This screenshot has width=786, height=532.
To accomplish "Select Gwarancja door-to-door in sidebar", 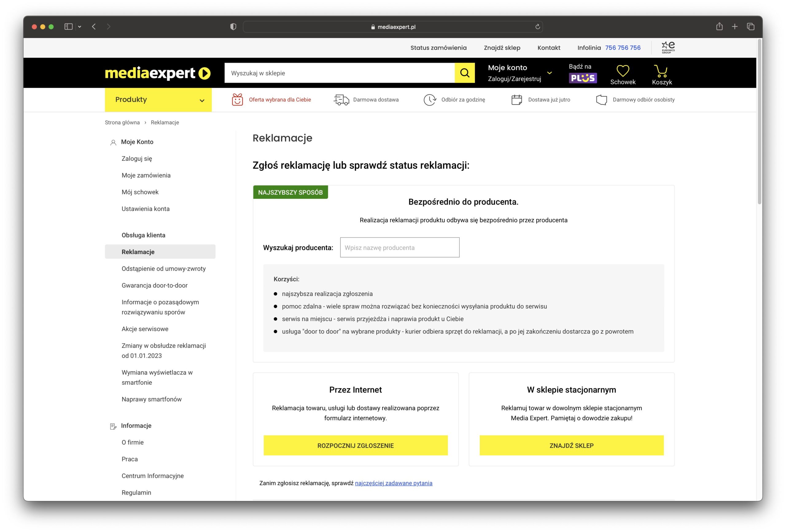I will (154, 285).
